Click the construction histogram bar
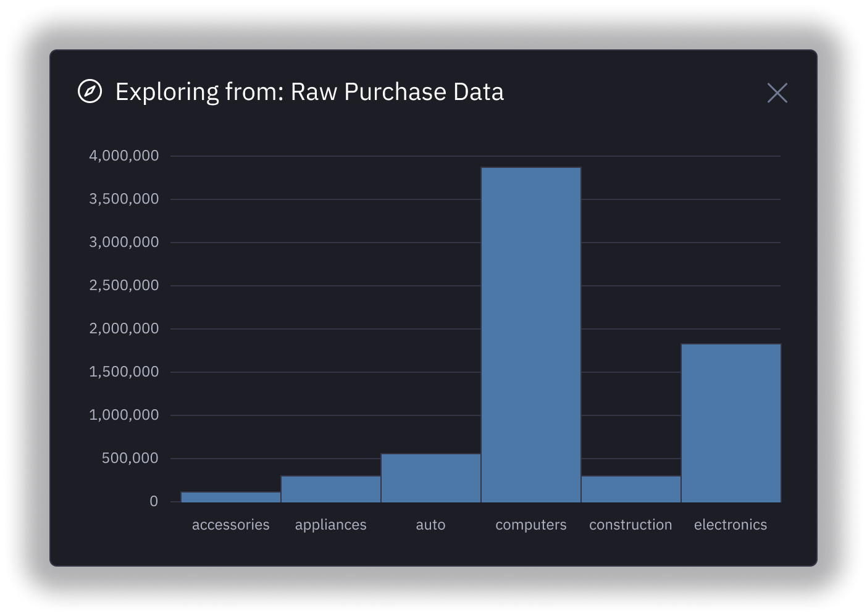 (x=631, y=489)
